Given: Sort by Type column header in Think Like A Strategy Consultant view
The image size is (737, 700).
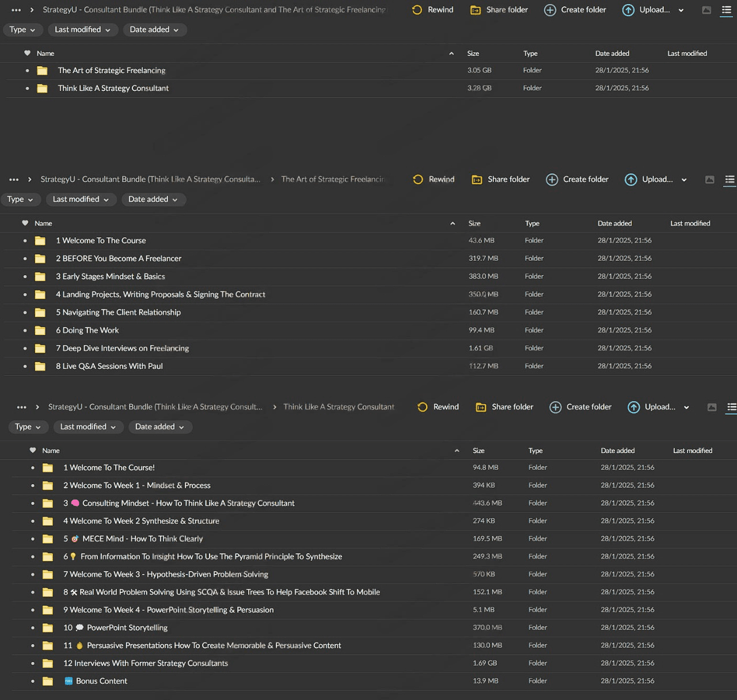Looking at the screenshot, I should pyautogui.click(x=535, y=451).
